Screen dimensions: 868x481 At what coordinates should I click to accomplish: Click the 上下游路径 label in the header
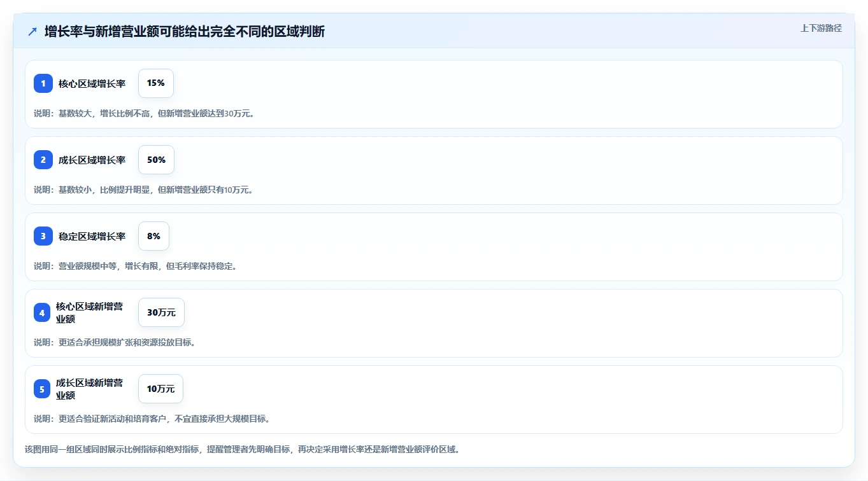pyautogui.click(x=821, y=28)
